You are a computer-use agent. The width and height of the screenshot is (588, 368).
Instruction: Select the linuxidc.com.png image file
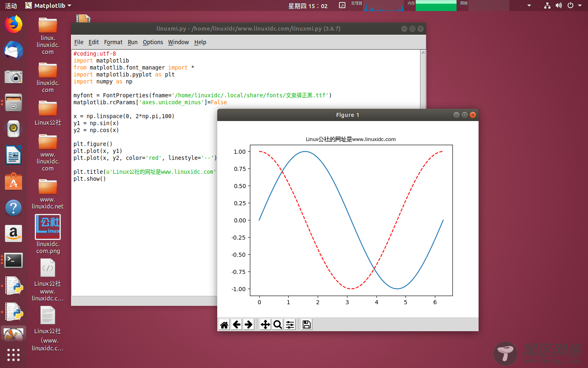pos(48,234)
